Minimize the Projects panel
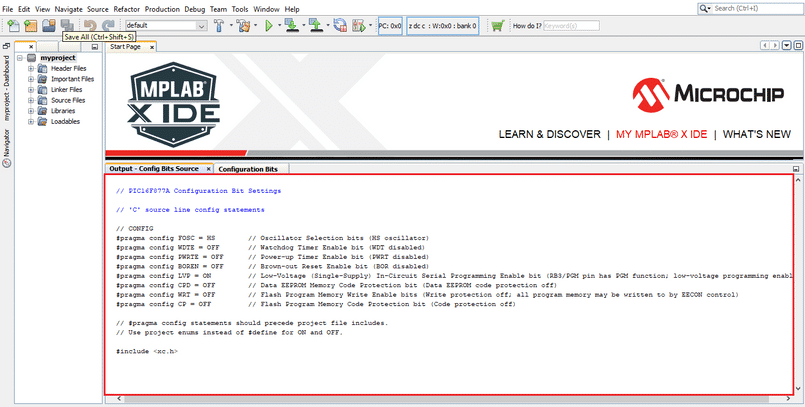The image size is (805, 407). pos(94,47)
